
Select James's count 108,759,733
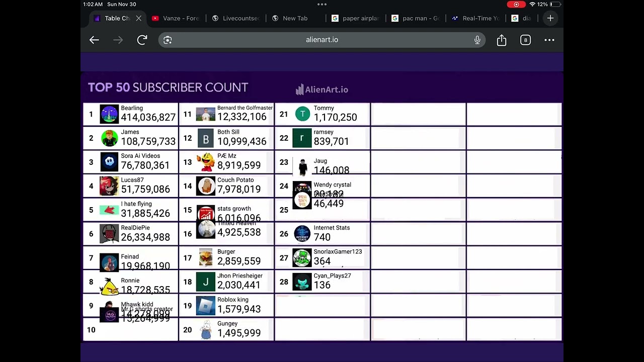click(x=148, y=142)
